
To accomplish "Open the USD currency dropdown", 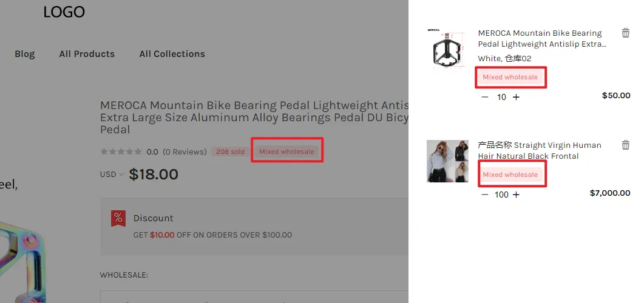I will click(x=112, y=175).
